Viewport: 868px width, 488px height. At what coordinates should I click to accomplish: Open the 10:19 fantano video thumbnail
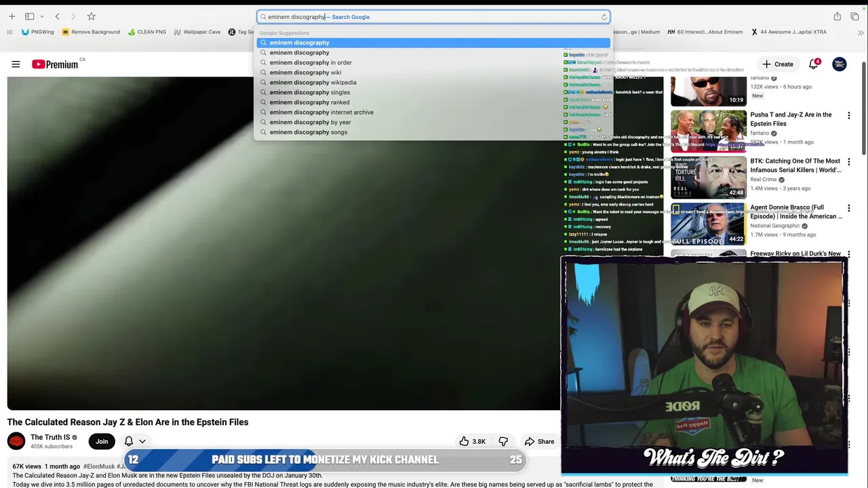click(709, 91)
